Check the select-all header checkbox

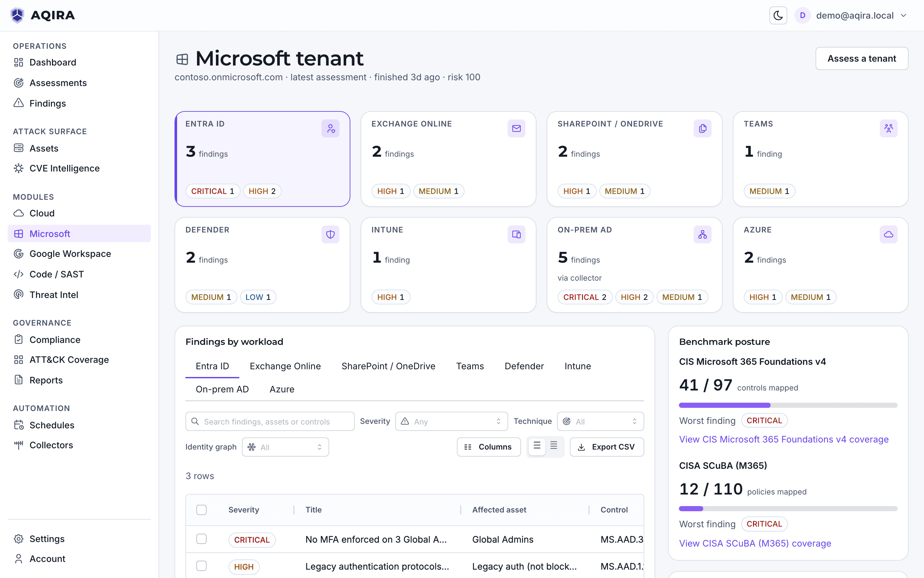click(201, 510)
